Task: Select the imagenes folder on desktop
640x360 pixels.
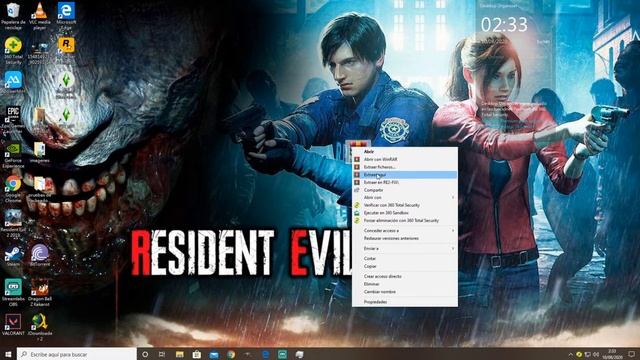Action: point(40,152)
